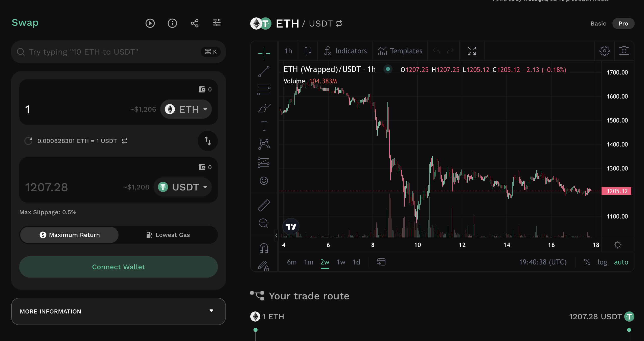Activate the magnet snapping mode

coord(264,248)
